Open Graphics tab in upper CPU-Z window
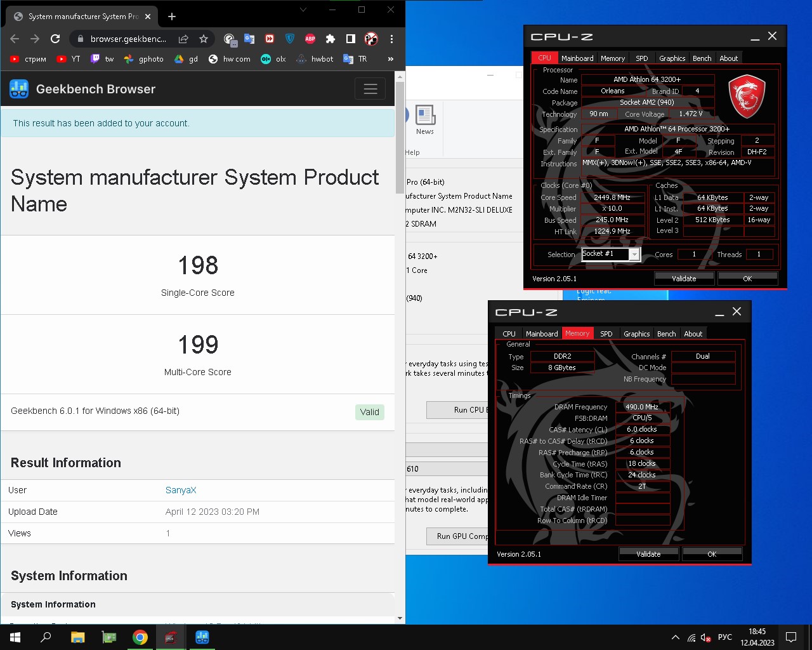The height and width of the screenshot is (650, 812). click(x=672, y=58)
